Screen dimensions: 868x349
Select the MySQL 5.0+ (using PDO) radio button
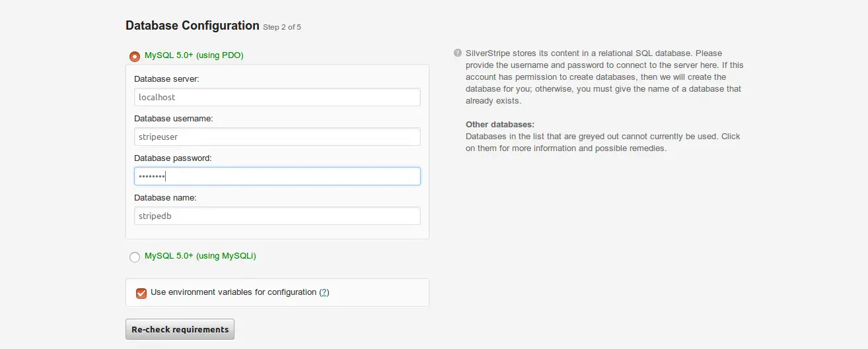pyautogui.click(x=135, y=57)
